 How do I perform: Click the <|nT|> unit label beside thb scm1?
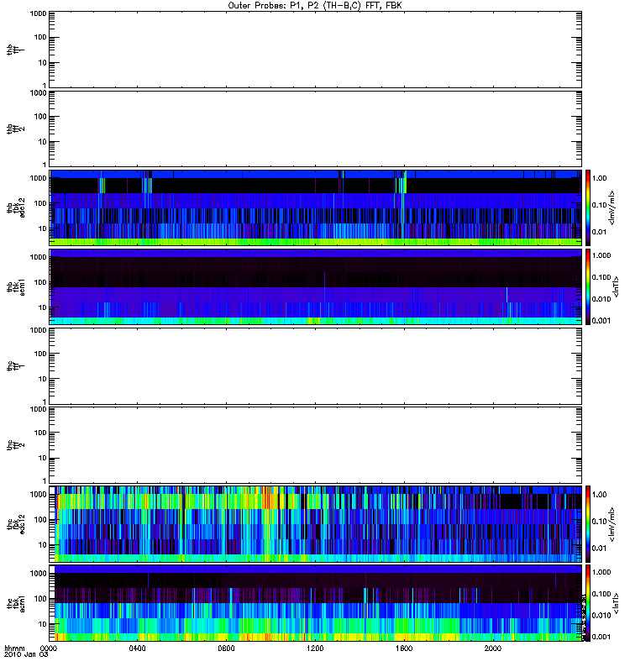tap(616, 286)
